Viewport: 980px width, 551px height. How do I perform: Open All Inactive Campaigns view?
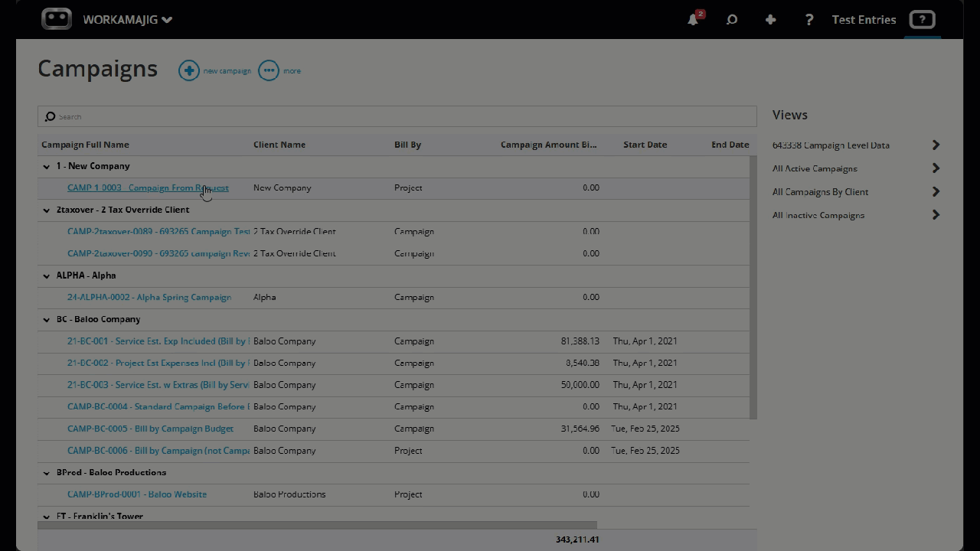(x=818, y=215)
